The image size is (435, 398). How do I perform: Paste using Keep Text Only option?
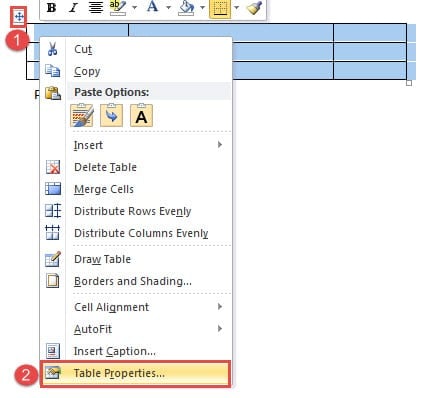click(141, 115)
